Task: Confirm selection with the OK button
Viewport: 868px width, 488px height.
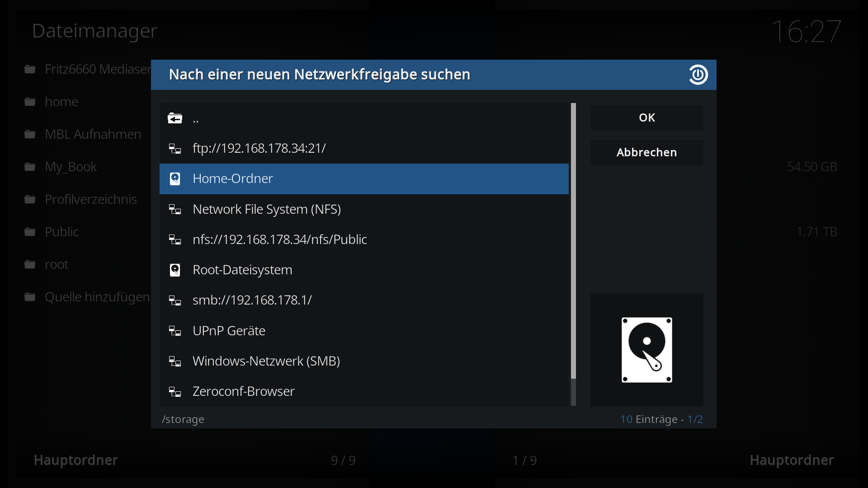Action: [646, 118]
